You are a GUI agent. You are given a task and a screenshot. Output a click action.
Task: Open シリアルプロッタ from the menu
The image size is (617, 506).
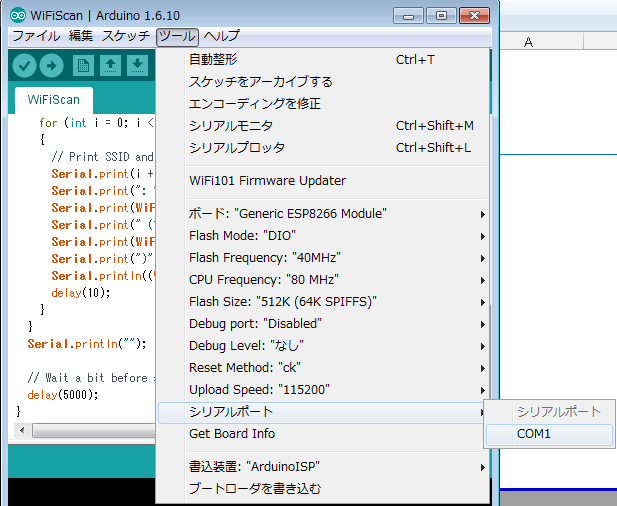323,148
